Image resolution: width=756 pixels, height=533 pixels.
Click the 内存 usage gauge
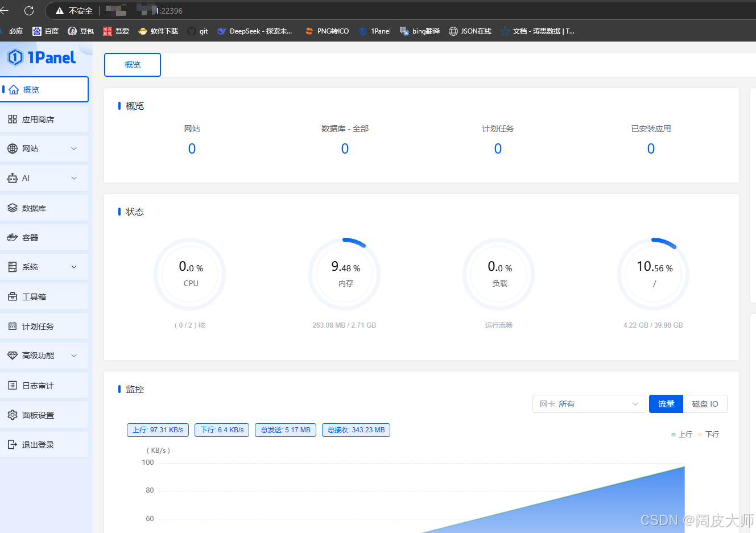345,274
